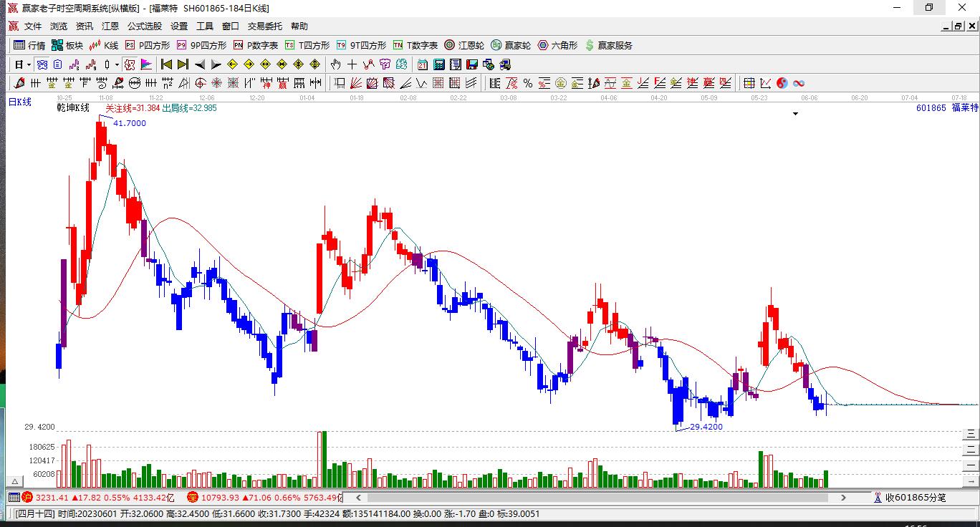Click the horizontal chart scrollbar track

[x=602, y=497]
